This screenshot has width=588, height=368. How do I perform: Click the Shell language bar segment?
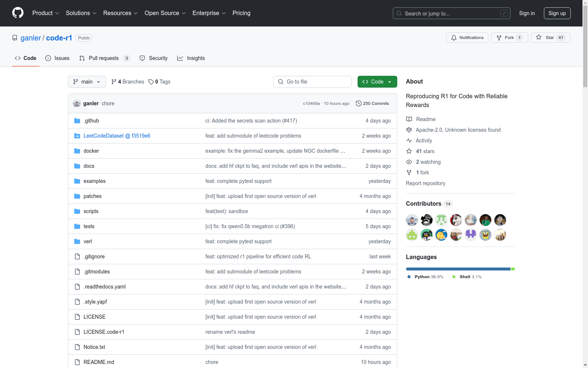click(x=513, y=269)
